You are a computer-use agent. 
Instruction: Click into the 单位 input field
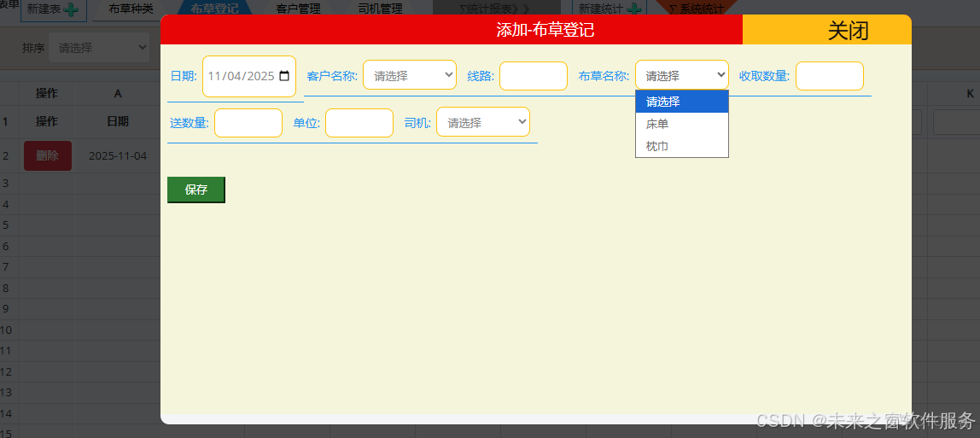[x=359, y=122]
